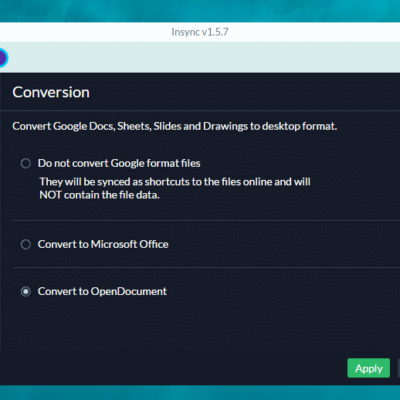The image size is (400, 400).
Task: Click the green Apply button
Action: [x=368, y=368]
